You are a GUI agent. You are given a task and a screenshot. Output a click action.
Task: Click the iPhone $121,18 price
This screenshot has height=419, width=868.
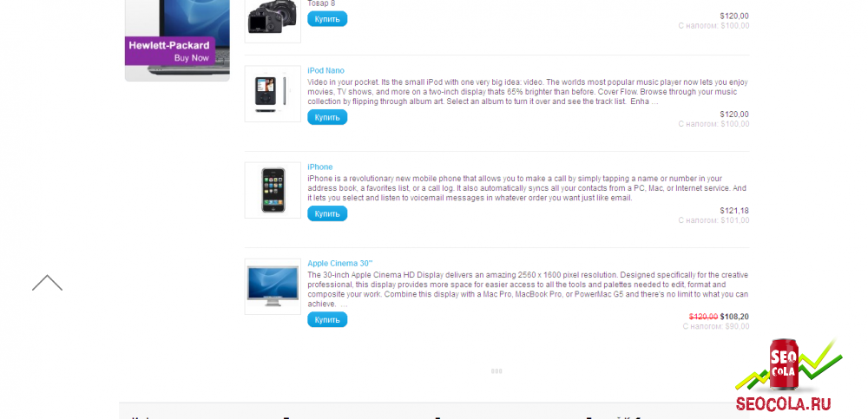click(734, 210)
